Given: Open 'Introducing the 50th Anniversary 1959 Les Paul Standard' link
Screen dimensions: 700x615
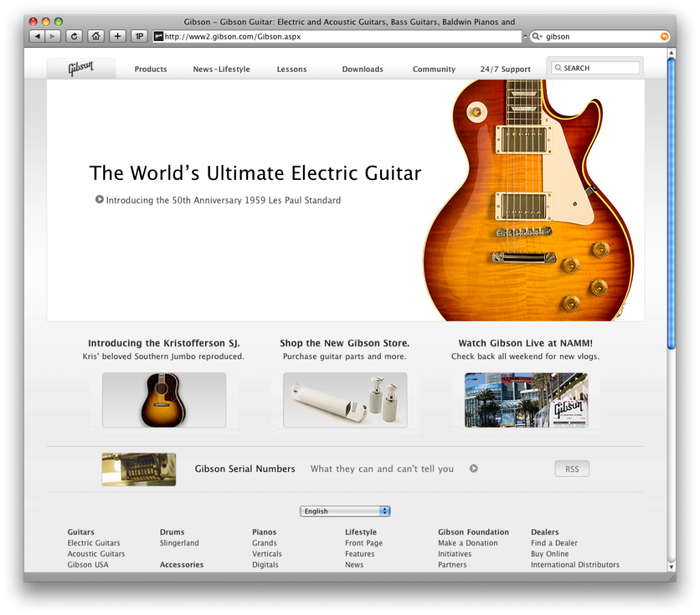Looking at the screenshot, I should click(224, 200).
